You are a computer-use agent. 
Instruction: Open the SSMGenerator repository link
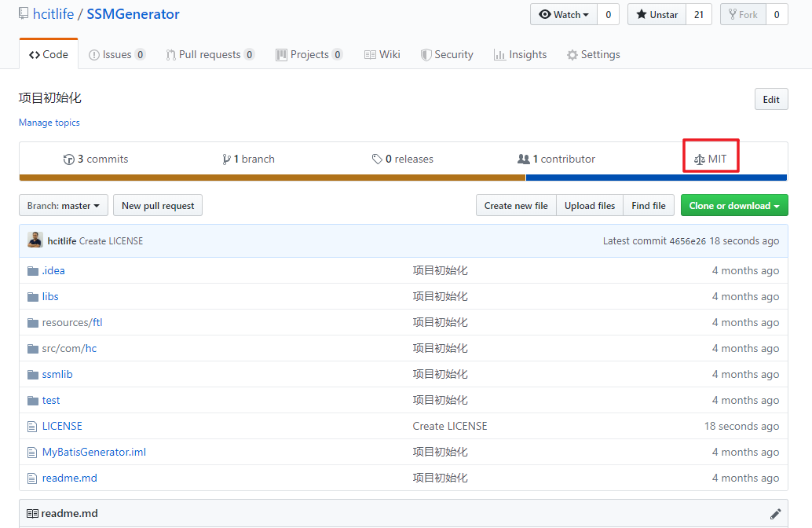[133, 14]
